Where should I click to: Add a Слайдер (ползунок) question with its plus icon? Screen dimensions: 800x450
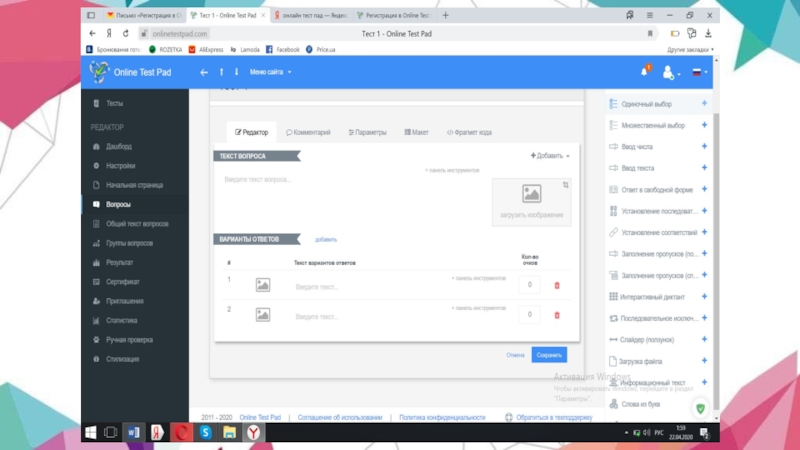[704, 340]
